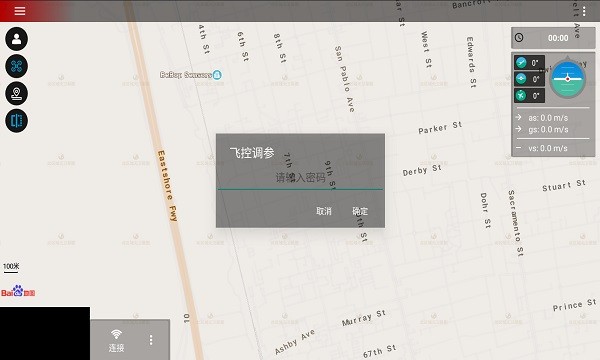Toggle the split-screen view icon
This screenshot has height=360, width=600.
[x=16, y=121]
